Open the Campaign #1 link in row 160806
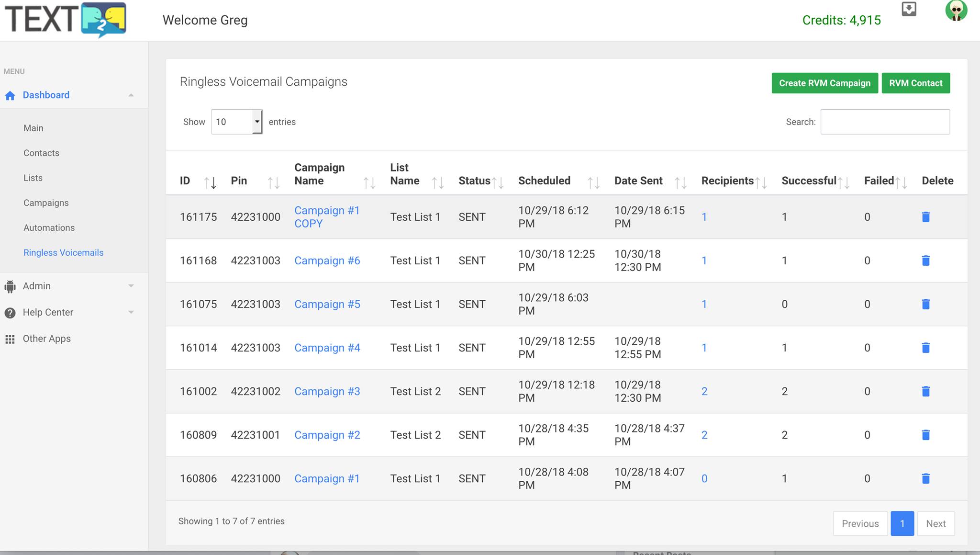The width and height of the screenshot is (980, 555). (x=327, y=478)
